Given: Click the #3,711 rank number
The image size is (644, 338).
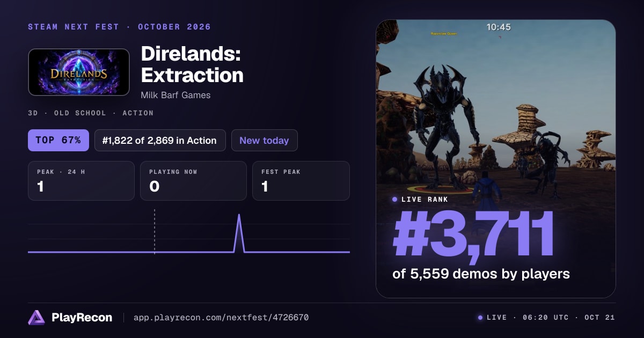Looking at the screenshot, I should click(473, 235).
